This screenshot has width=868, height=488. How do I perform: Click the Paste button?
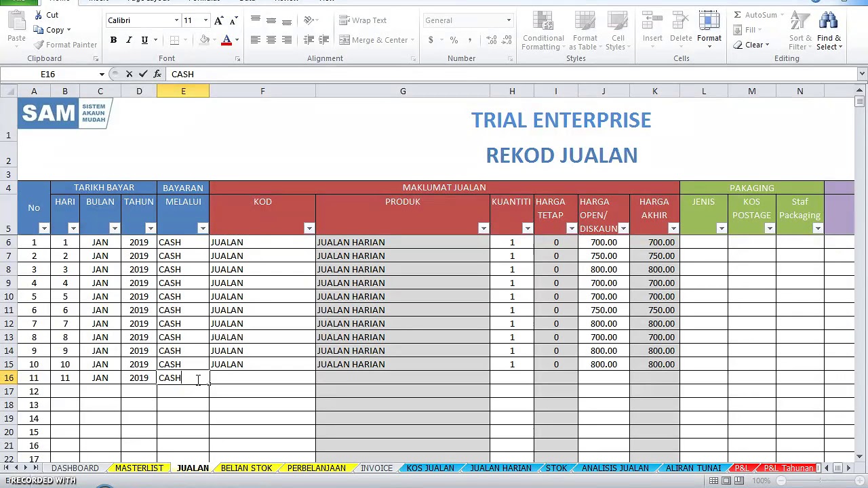point(16,28)
